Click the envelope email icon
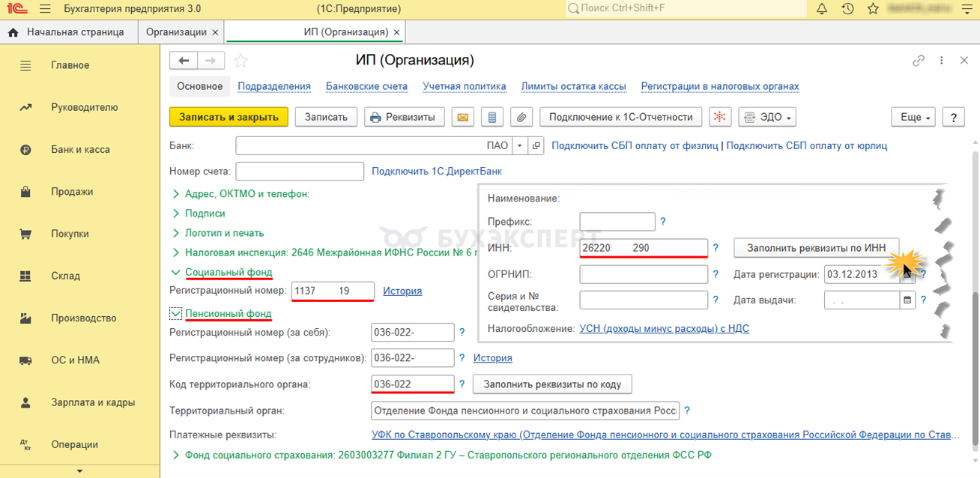 pyautogui.click(x=463, y=117)
